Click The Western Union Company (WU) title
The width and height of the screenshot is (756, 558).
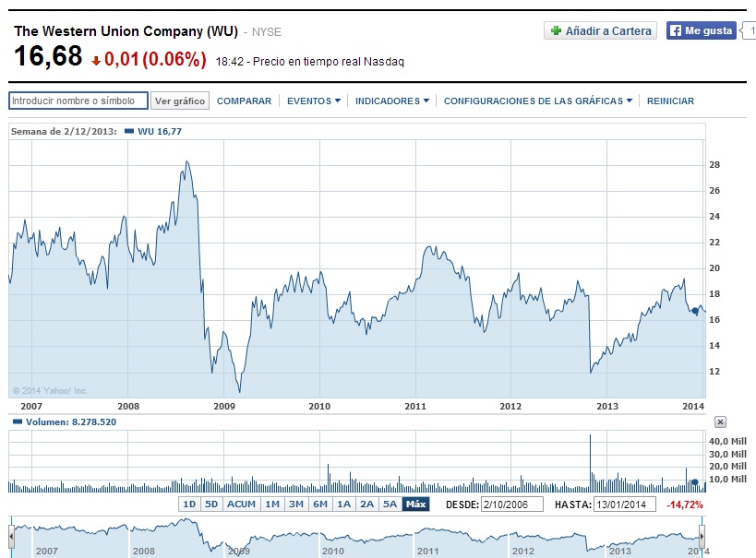[x=126, y=31]
